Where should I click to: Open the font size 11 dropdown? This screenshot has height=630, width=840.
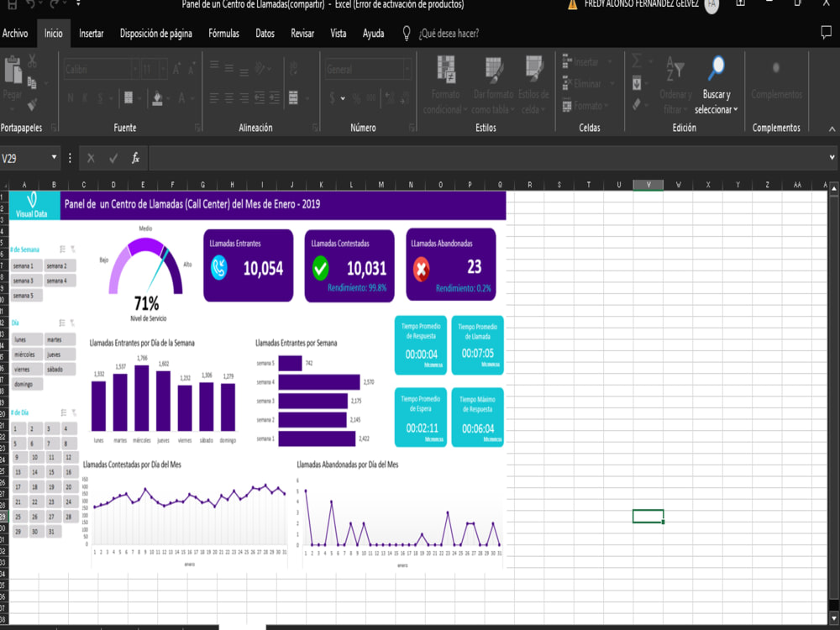tap(164, 70)
